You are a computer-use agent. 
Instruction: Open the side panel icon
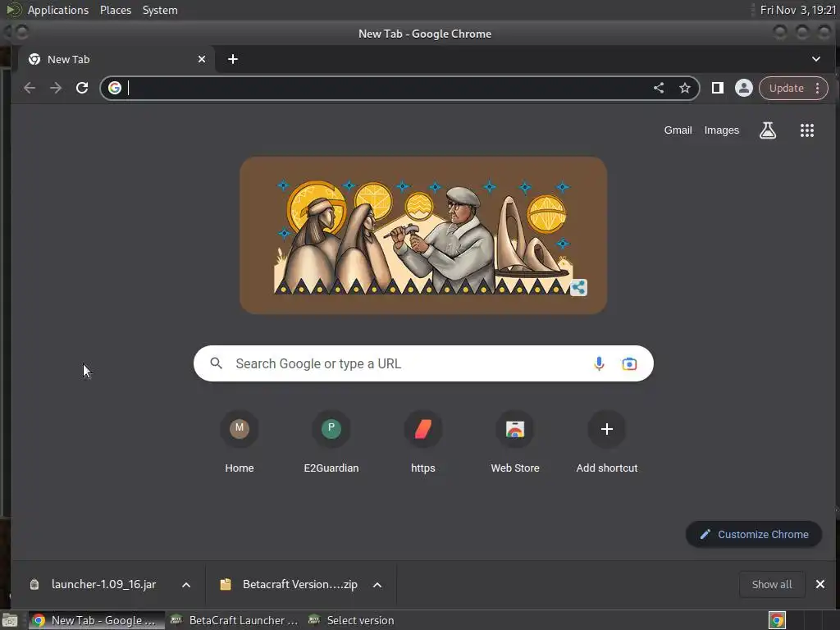click(717, 88)
